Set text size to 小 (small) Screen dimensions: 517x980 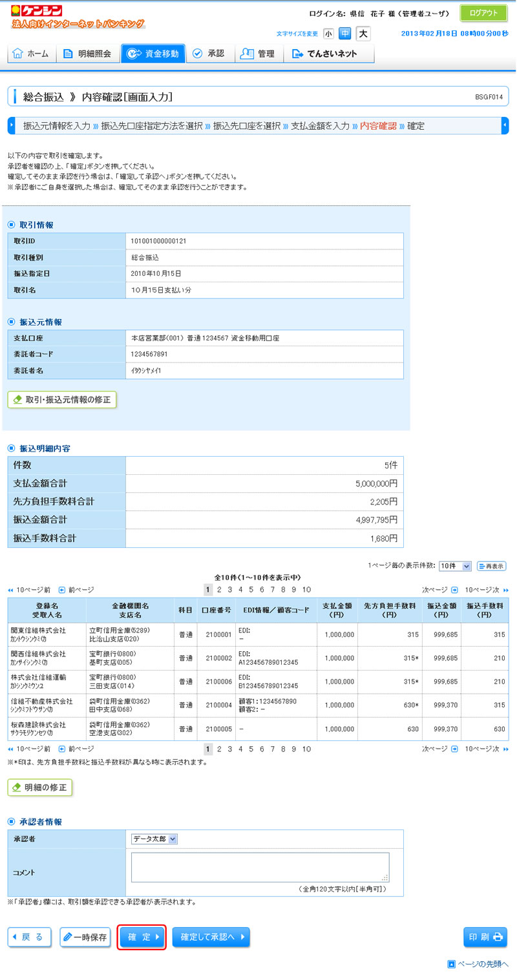(x=328, y=34)
